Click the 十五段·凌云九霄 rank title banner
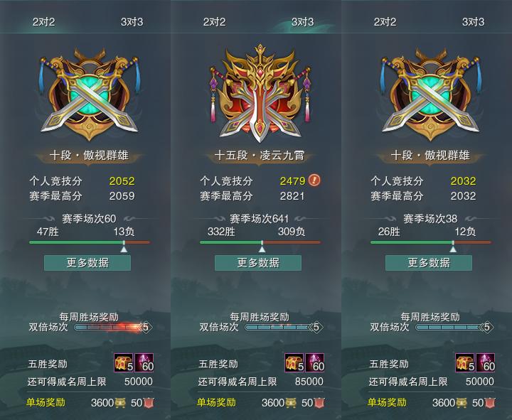 click(260, 156)
